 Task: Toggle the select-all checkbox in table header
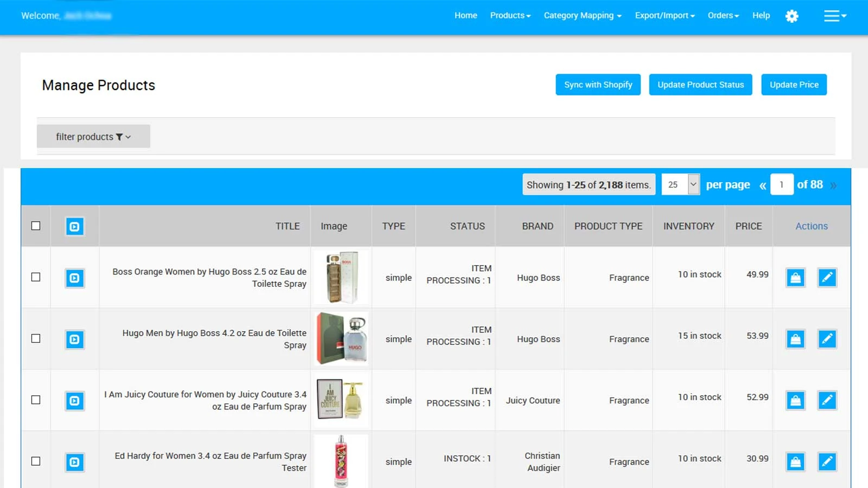(x=36, y=226)
